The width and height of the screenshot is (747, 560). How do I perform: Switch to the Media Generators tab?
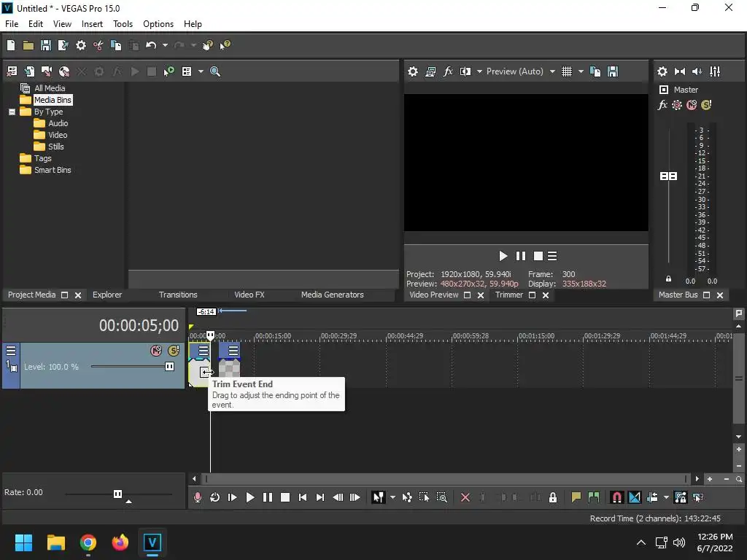(332, 295)
